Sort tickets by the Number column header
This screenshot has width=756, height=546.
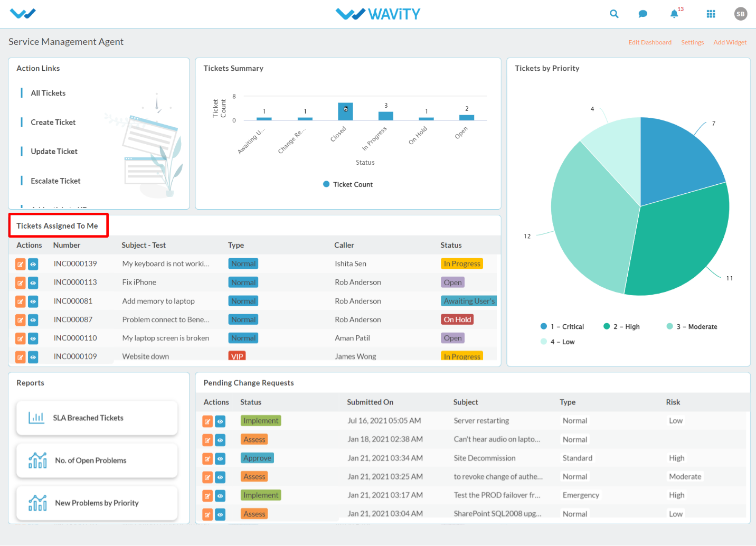tap(67, 245)
